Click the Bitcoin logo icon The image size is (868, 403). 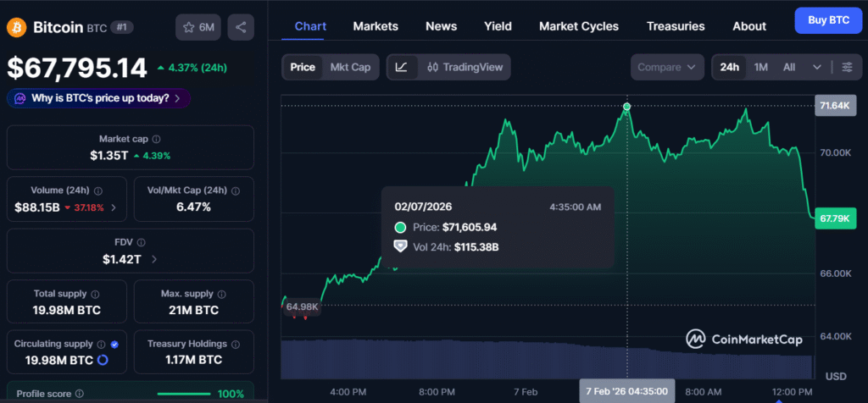16,27
